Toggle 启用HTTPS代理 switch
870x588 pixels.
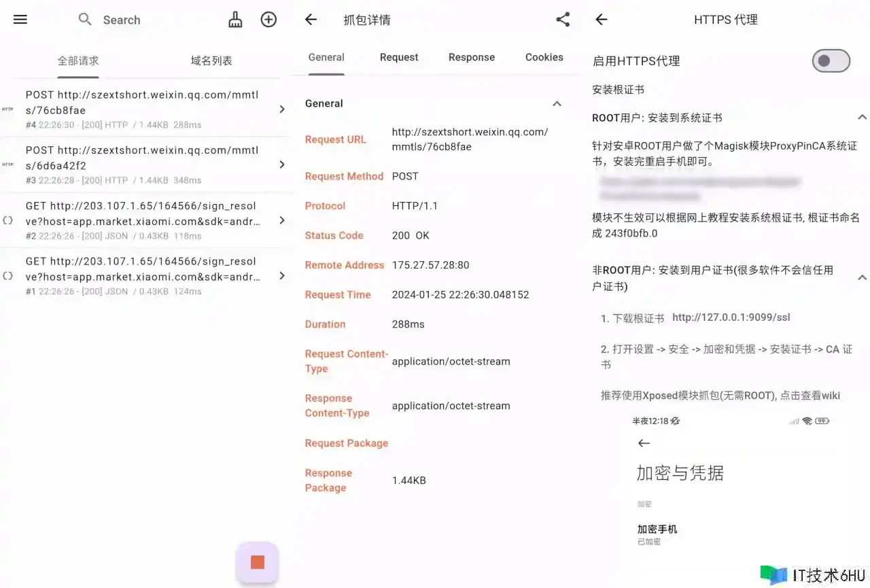click(x=831, y=60)
